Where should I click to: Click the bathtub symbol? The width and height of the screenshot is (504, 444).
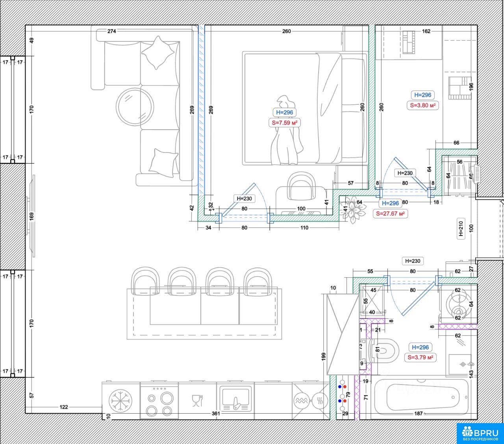click(x=421, y=396)
